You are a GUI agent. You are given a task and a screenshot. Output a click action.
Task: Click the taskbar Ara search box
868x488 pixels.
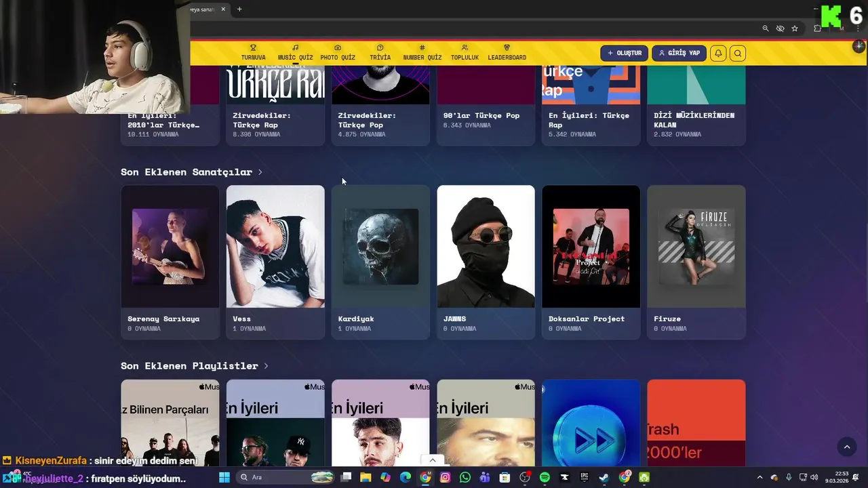[287, 477]
